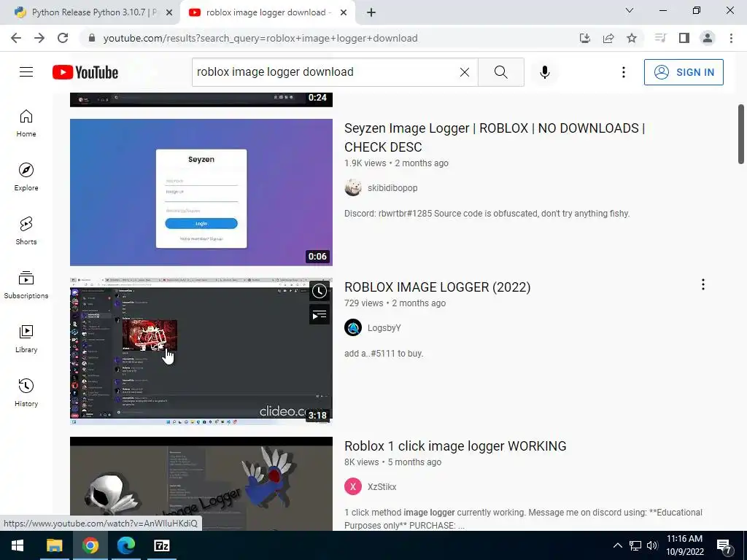
Task: Open the Discord screenshot thumbnail video
Action: (201, 351)
